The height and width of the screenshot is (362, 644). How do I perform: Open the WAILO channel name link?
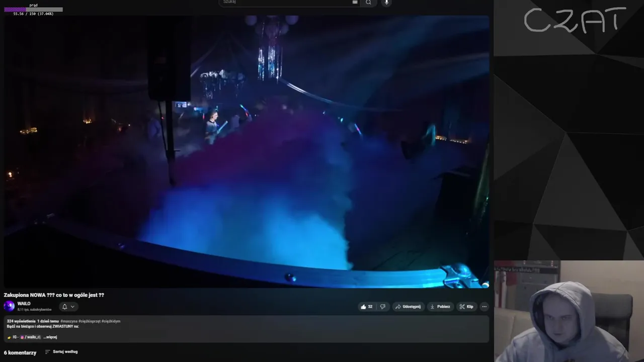[x=24, y=304]
